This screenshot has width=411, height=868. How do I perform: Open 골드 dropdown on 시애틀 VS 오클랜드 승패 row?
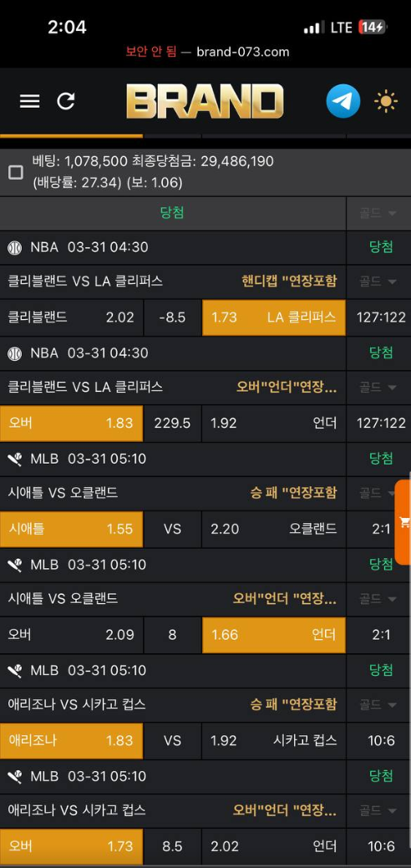[x=378, y=493]
